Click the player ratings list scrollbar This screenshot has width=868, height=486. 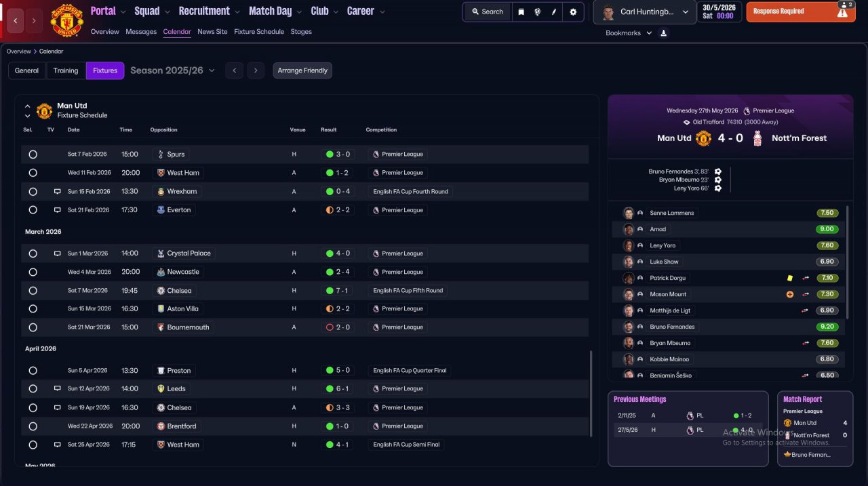(848, 262)
